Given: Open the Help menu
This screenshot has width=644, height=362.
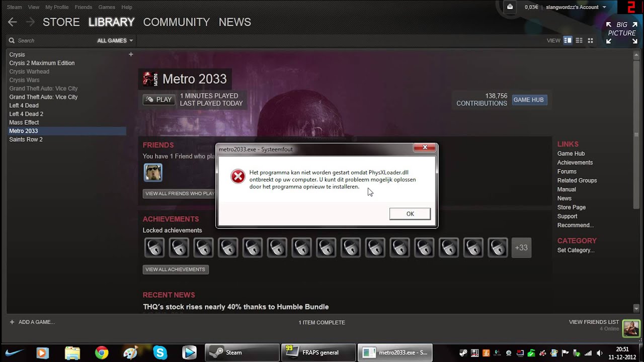Looking at the screenshot, I should point(127,7).
